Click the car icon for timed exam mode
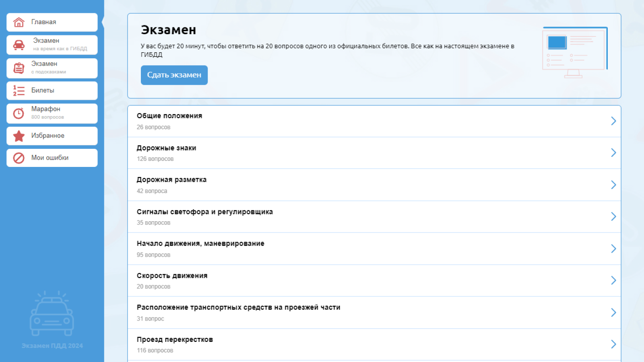The height and width of the screenshot is (362, 644). tap(18, 45)
